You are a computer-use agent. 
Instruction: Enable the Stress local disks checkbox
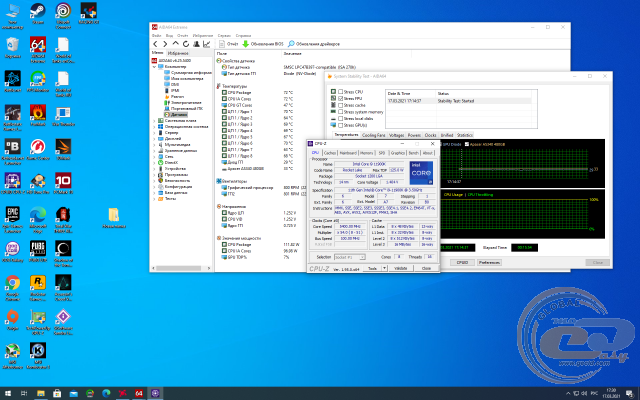pyautogui.click(x=341, y=118)
